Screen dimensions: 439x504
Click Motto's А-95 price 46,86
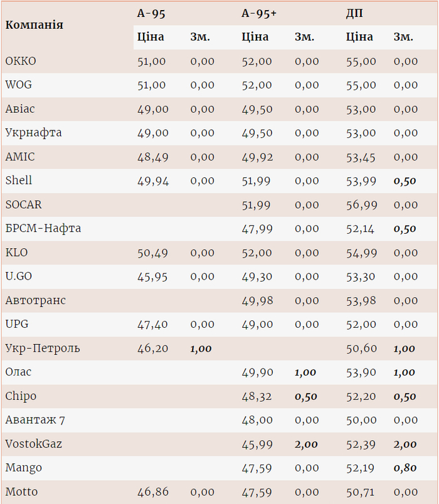point(153,492)
